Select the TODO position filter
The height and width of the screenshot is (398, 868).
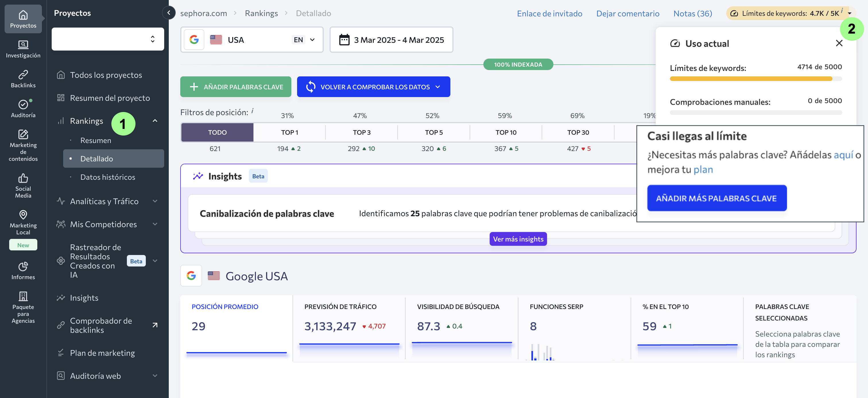[217, 132]
